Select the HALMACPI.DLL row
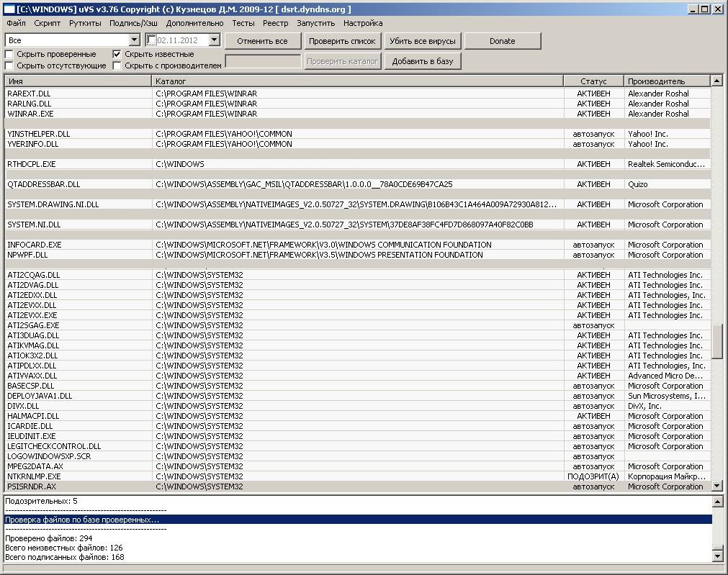 coord(357,416)
